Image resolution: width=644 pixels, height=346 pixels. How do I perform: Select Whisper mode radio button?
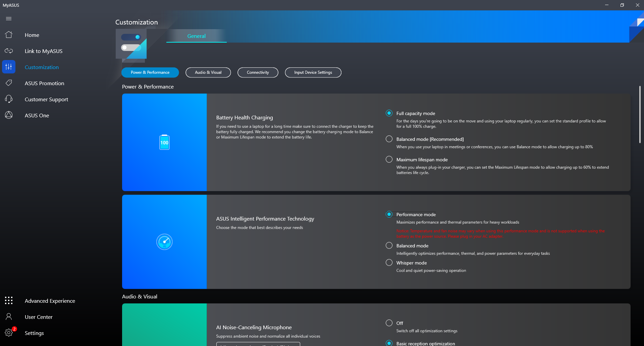tap(389, 263)
